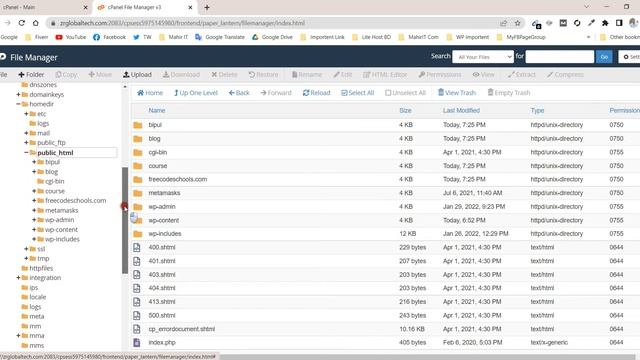Click the Go search button

coord(604,57)
